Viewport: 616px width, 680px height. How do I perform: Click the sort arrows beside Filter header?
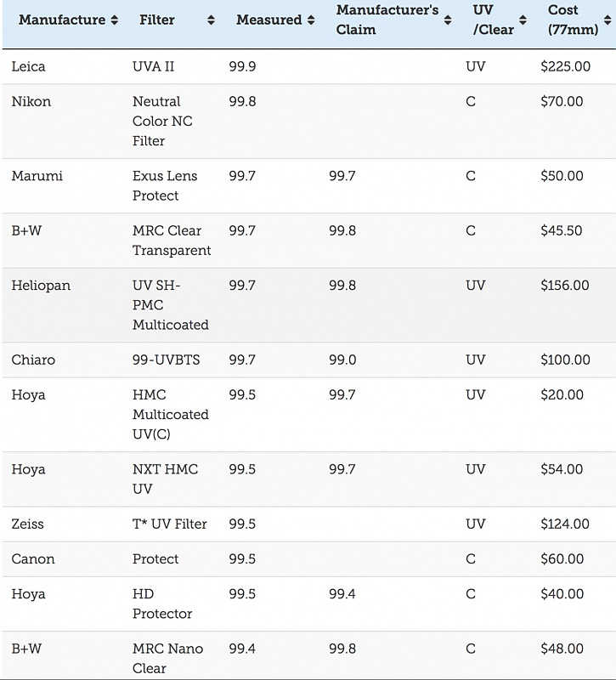point(211,20)
